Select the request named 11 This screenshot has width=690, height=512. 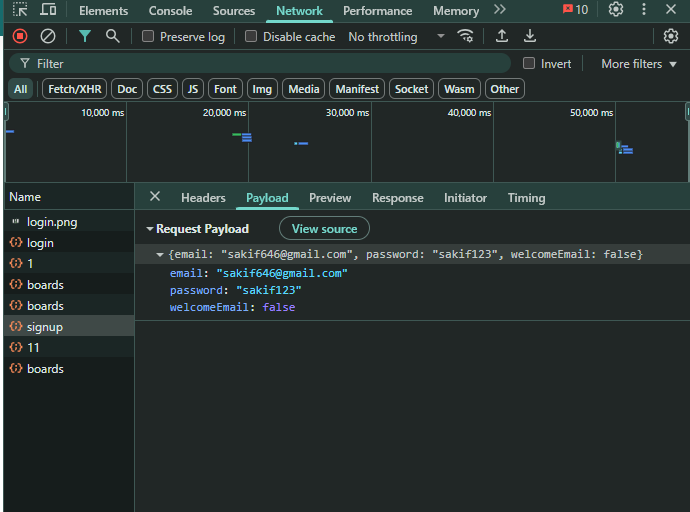[x=69, y=347]
